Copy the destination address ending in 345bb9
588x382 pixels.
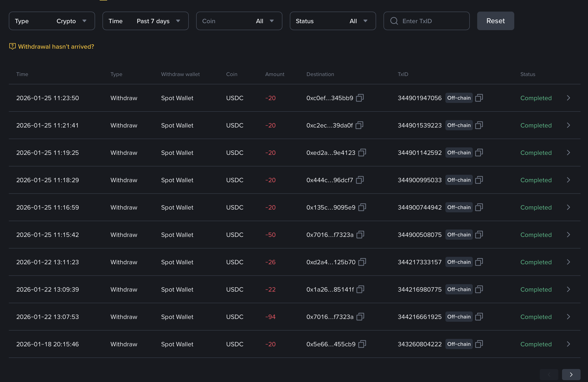[x=360, y=98]
